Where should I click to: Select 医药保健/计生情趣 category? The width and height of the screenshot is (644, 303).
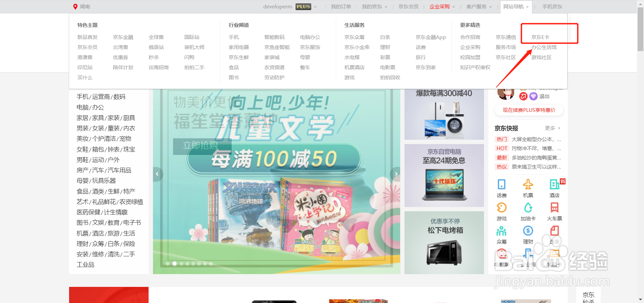click(x=102, y=212)
